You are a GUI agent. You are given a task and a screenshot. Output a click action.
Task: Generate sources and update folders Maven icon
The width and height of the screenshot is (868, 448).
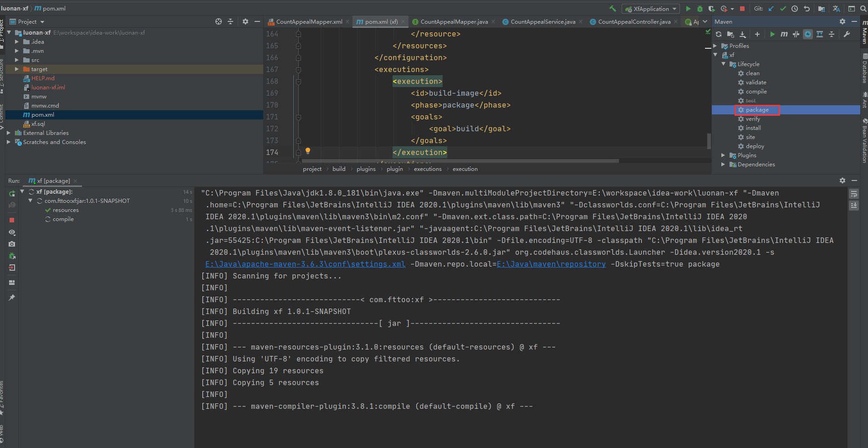point(730,34)
